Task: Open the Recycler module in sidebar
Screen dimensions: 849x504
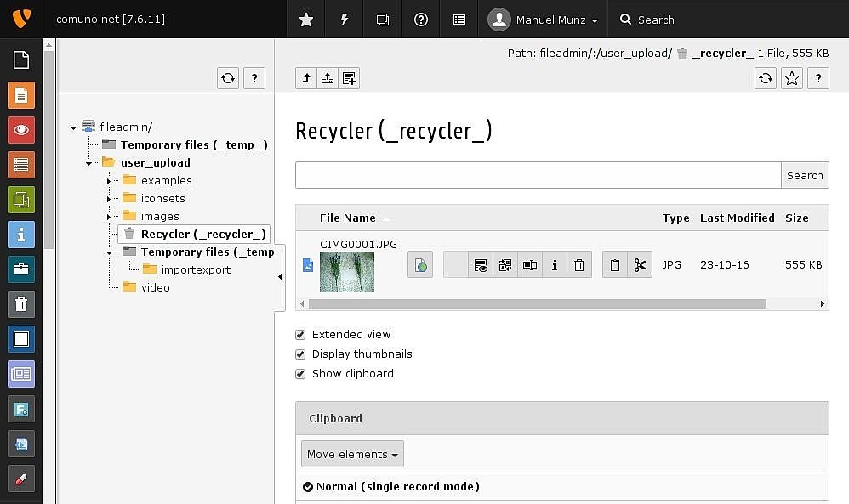Action: point(21,304)
